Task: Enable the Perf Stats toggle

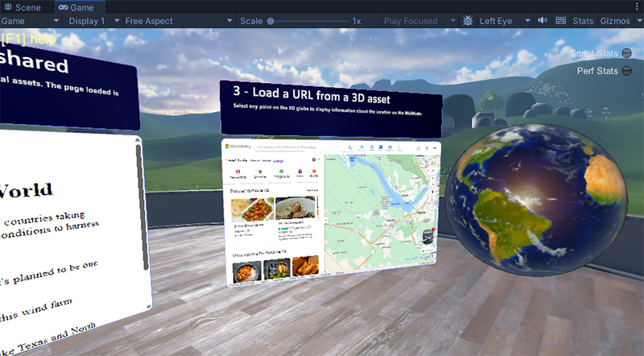Action: pos(627,71)
